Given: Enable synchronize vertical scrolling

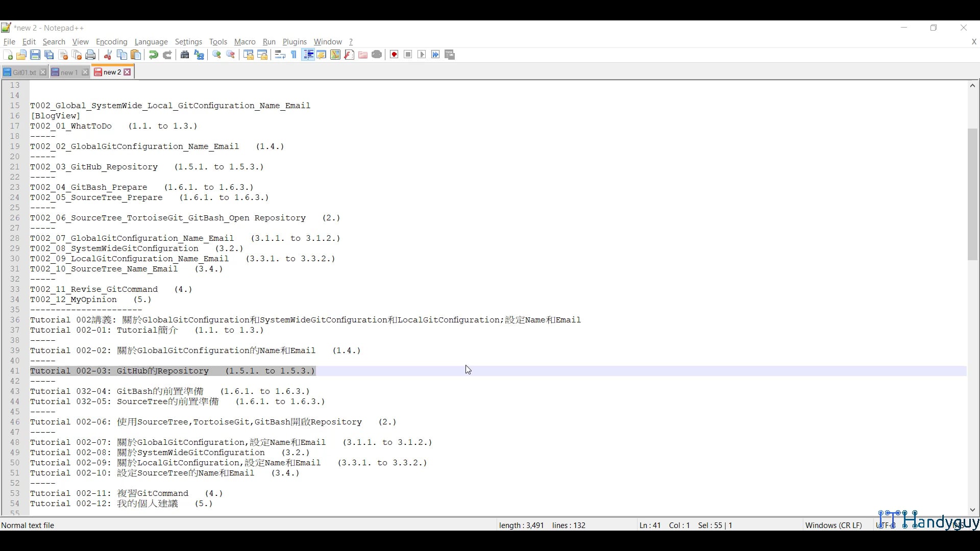Looking at the screenshot, I should tap(248, 55).
